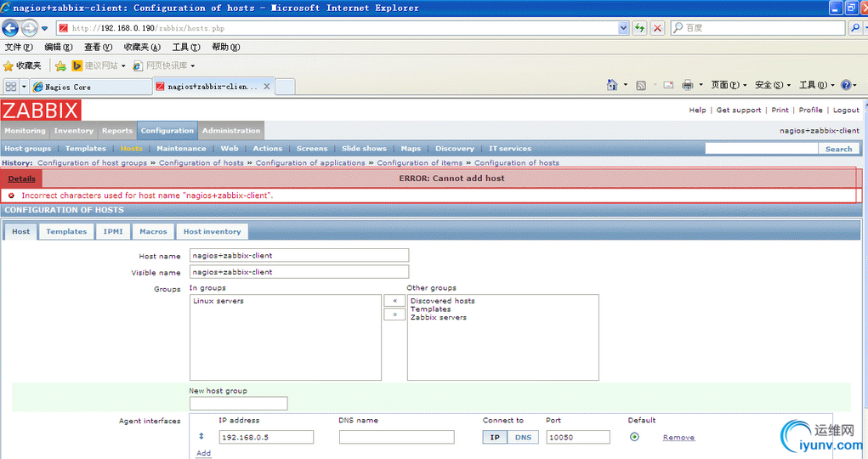Open the Administration main menu
This screenshot has width=868, height=459.
click(231, 131)
